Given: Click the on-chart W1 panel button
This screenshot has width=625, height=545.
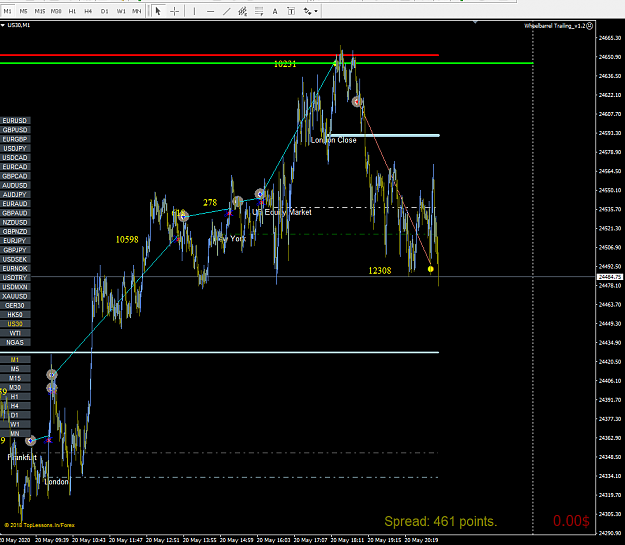Looking at the screenshot, I should pyautogui.click(x=15, y=424).
